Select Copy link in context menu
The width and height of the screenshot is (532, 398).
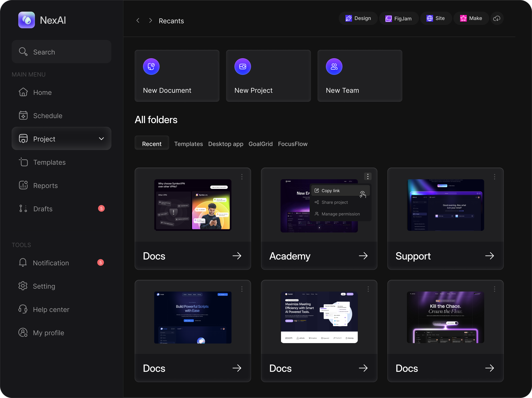[x=330, y=191]
